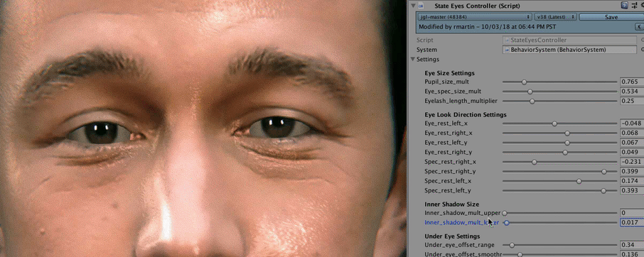Click the Eye_rest_right_x value field 0.068
644x257 pixels.
(632, 133)
